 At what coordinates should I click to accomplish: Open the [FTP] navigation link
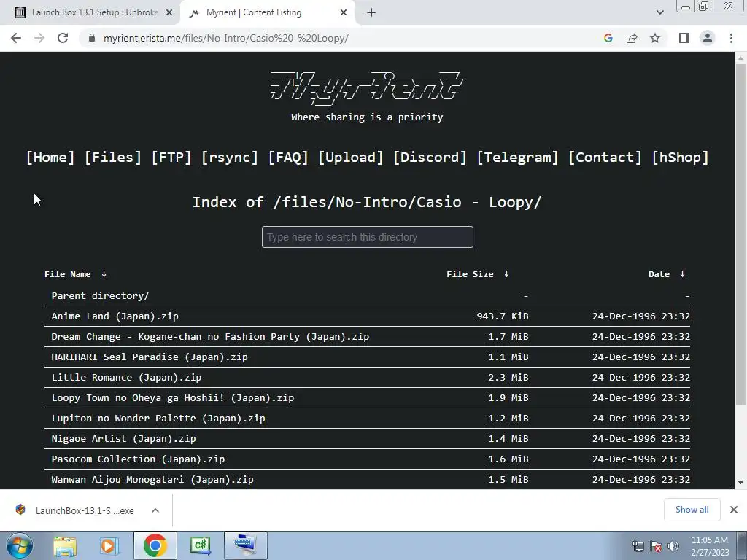(171, 157)
